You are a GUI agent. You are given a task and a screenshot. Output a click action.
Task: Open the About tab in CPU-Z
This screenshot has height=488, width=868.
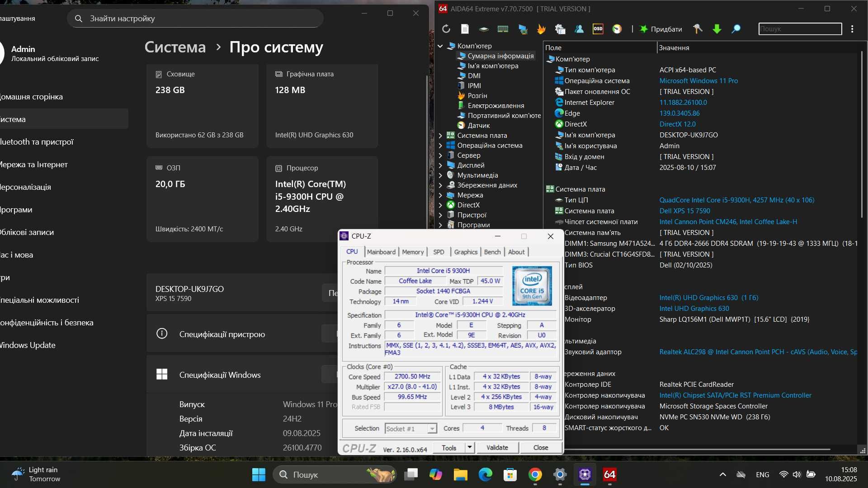coord(516,252)
